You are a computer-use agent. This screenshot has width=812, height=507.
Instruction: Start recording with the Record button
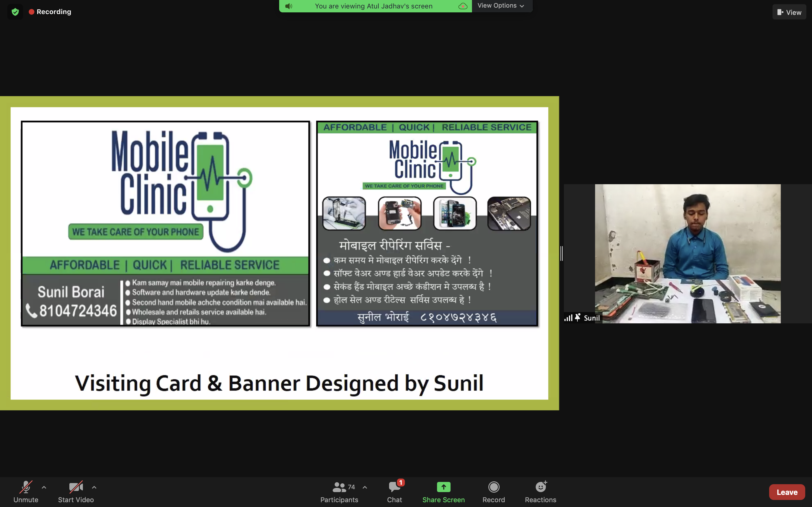pyautogui.click(x=494, y=492)
